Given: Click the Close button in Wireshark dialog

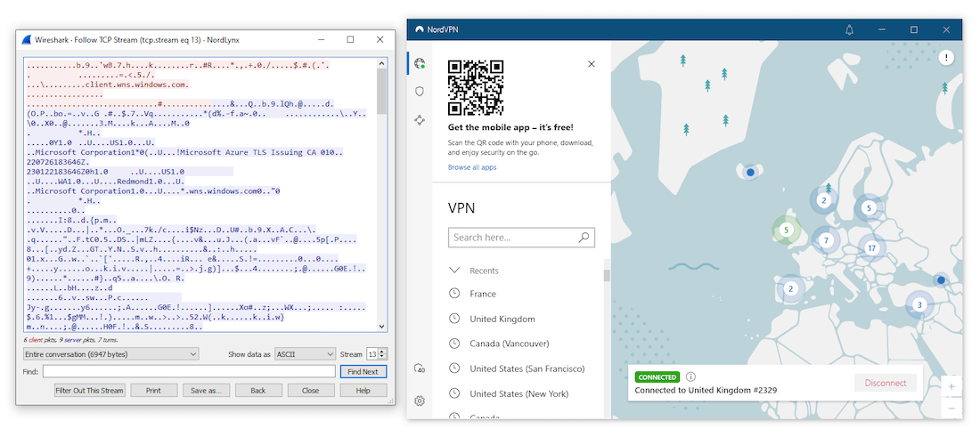Looking at the screenshot, I should tap(311, 390).
